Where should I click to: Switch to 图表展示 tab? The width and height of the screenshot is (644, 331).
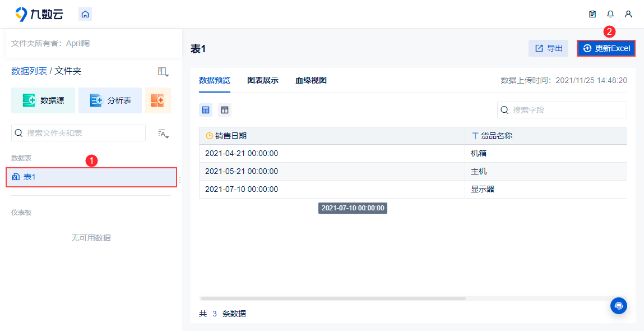263,81
